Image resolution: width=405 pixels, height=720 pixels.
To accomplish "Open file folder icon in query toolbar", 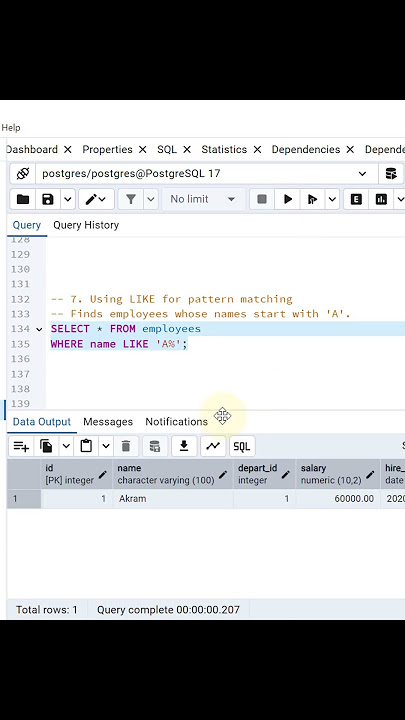I will coord(22,199).
